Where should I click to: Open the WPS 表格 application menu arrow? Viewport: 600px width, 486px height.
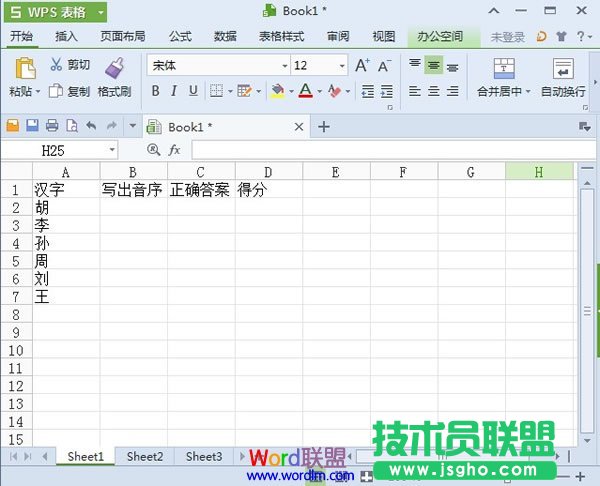tap(101, 12)
